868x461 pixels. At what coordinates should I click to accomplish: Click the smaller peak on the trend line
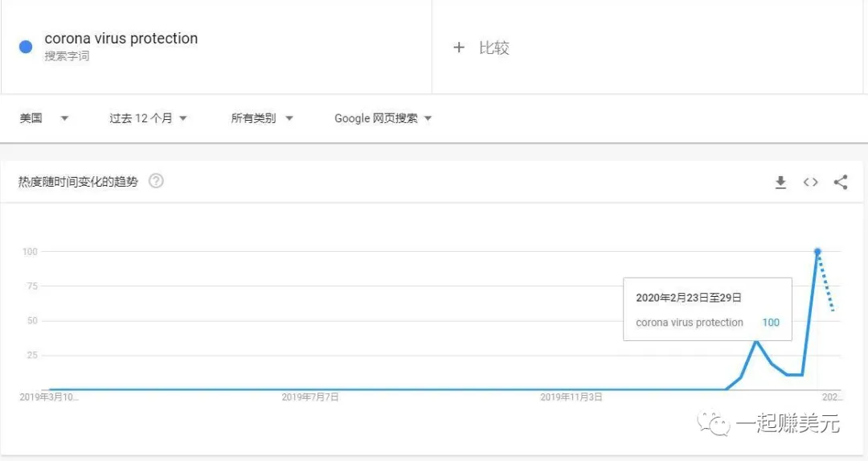pos(756,341)
